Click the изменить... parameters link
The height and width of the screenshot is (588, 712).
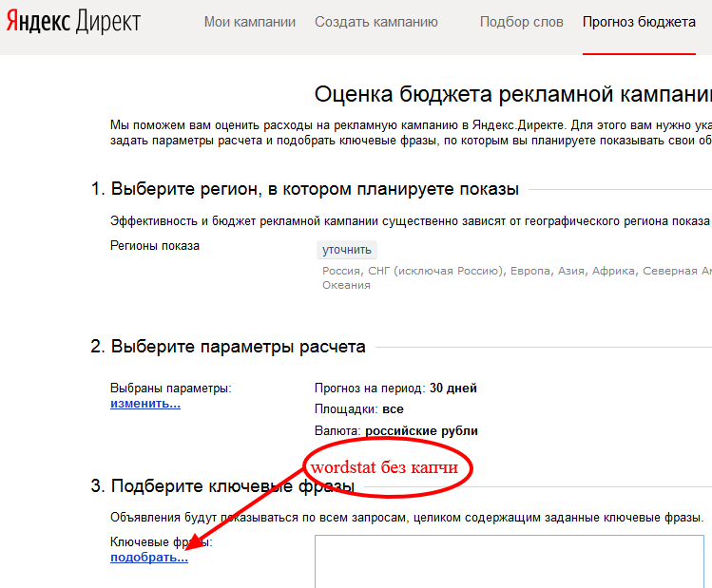pyautogui.click(x=145, y=403)
